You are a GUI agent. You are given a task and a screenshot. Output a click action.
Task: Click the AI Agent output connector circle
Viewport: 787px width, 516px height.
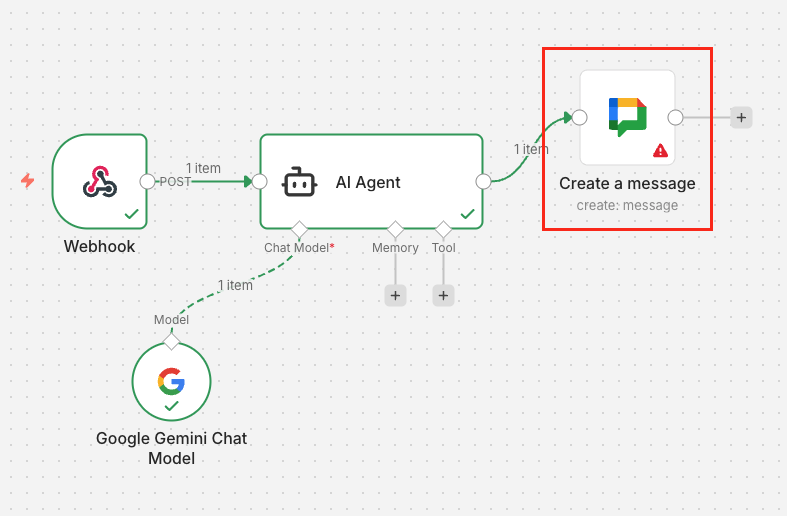click(484, 181)
